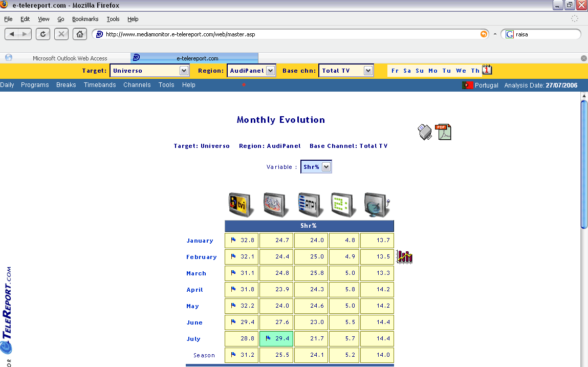Viewport: 588px width, 367px height.
Task: Click the page vertical scrollbar thumb
Action: tap(584, 164)
